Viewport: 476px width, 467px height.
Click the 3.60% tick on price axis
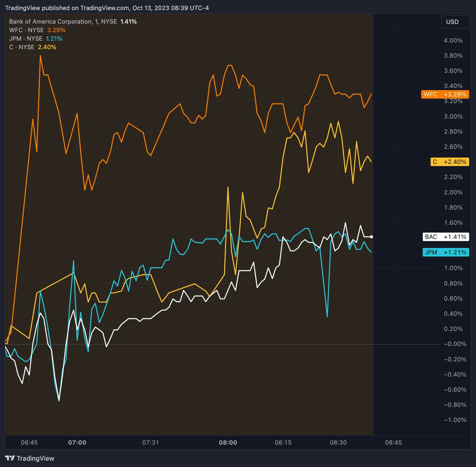coord(453,71)
